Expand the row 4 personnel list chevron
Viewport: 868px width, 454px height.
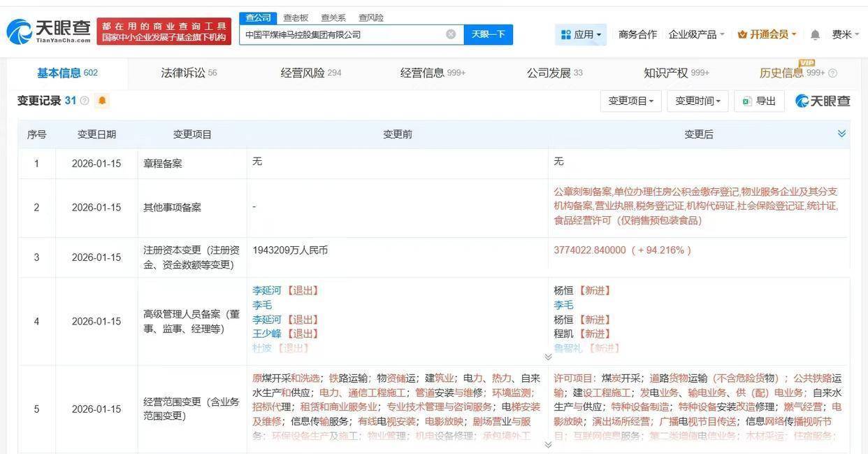click(x=548, y=357)
